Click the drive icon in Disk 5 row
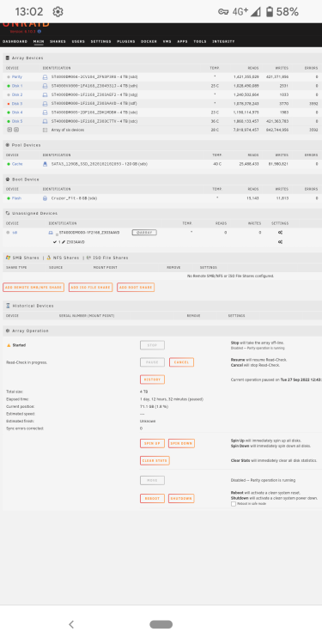Viewport: 322px width, 644px height. 46,121
